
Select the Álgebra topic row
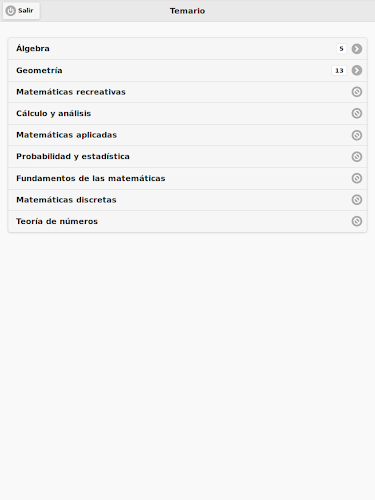coord(187,49)
